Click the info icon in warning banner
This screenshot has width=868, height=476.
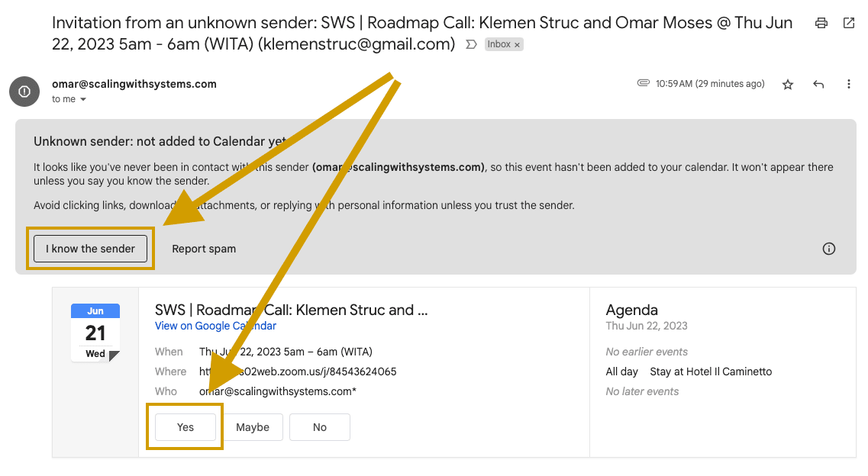pos(829,249)
